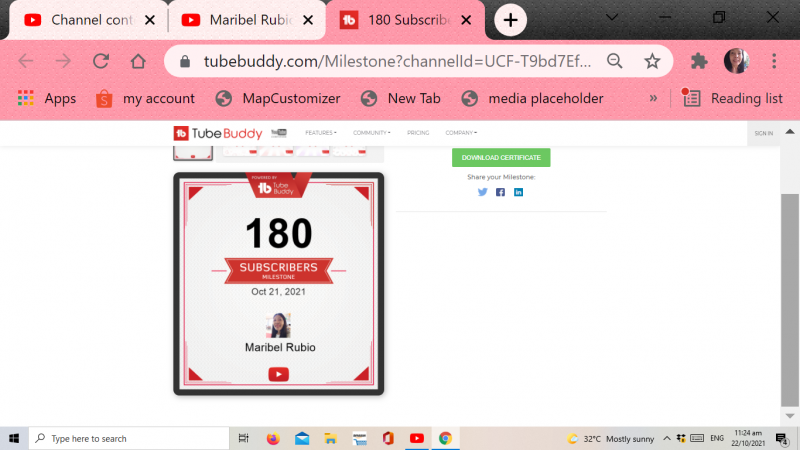The image size is (800, 450).
Task: Go back with browser back arrow
Action: tap(26, 61)
